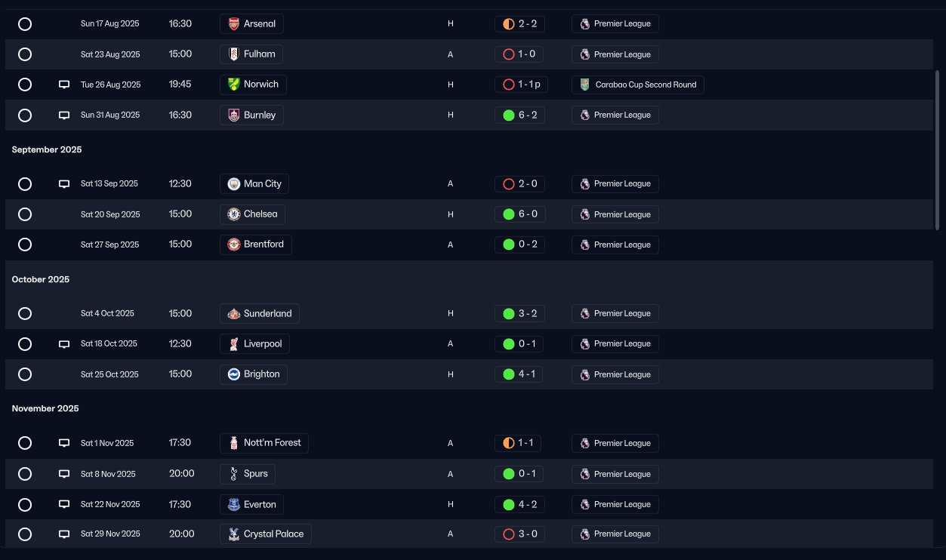Image resolution: width=946 pixels, height=560 pixels.
Task: Select the radio circle for Everton fixture
Action: pos(25,504)
